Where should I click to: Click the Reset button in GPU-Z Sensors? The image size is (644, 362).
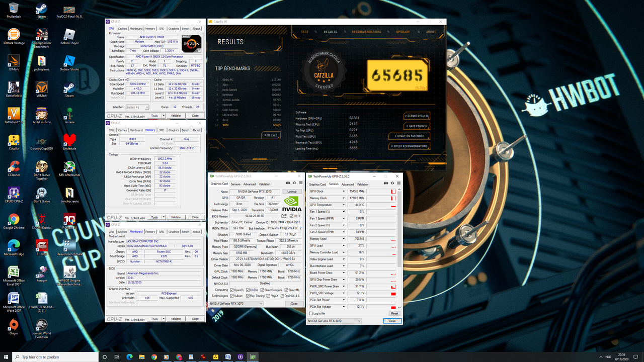click(x=394, y=313)
